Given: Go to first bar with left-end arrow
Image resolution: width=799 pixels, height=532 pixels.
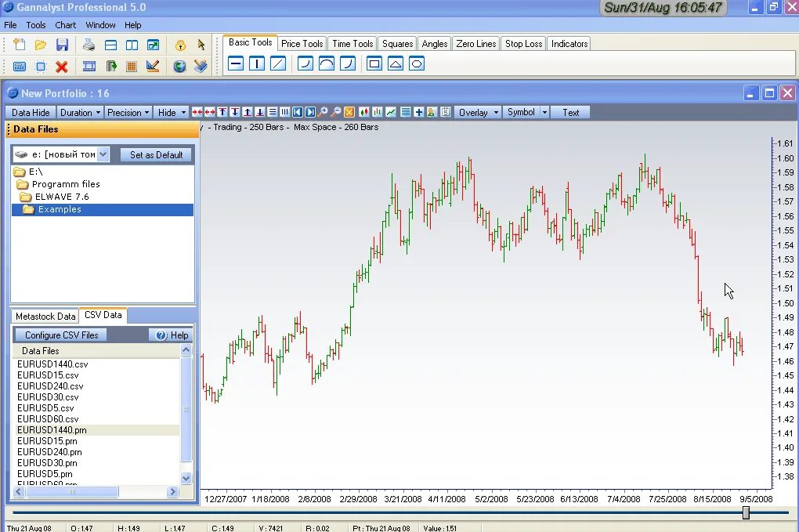Looking at the screenshot, I should click(x=298, y=112).
